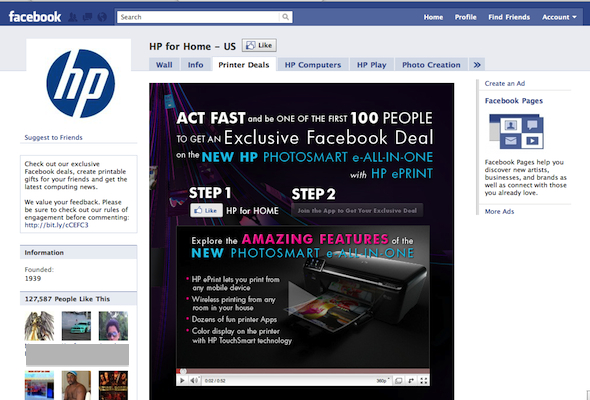
Task: Click the founded year 1939 text
Action: click(x=33, y=278)
